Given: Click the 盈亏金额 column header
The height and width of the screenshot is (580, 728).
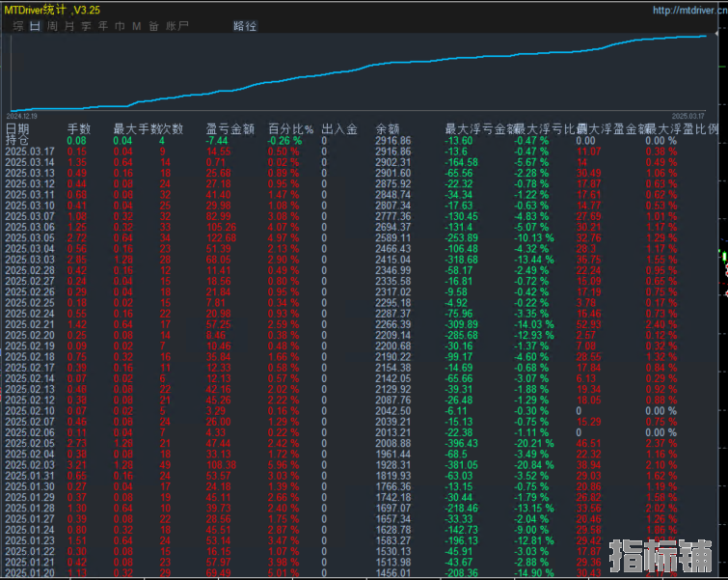Looking at the screenshot, I should pyautogui.click(x=230, y=128).
